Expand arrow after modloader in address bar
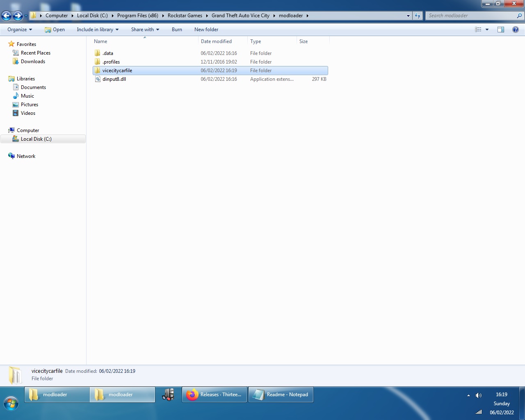 pos(307,16)
